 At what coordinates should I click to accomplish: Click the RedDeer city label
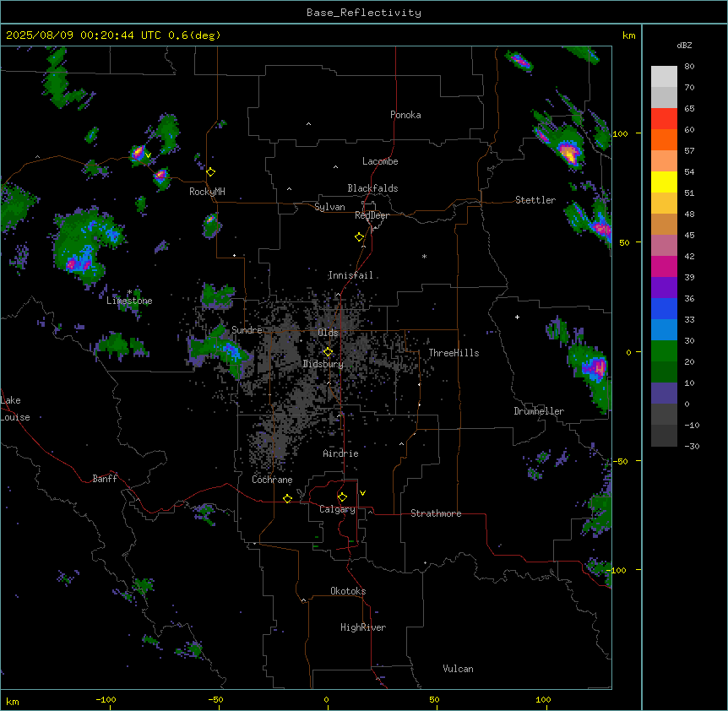[x=372, y=215]
